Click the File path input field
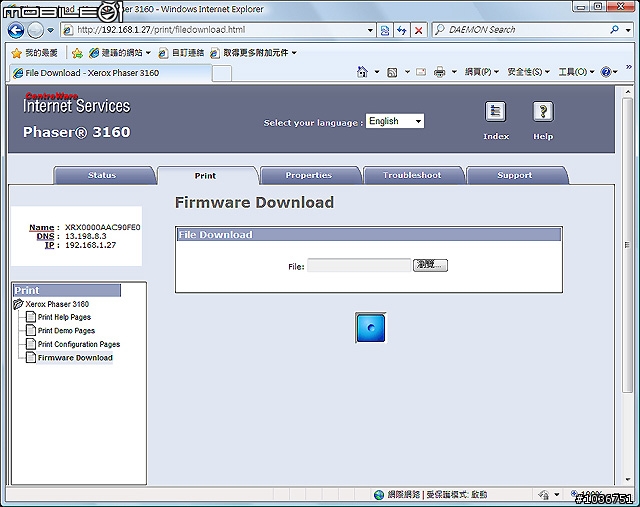The image size is (640, 507). [x=359, y=265]
